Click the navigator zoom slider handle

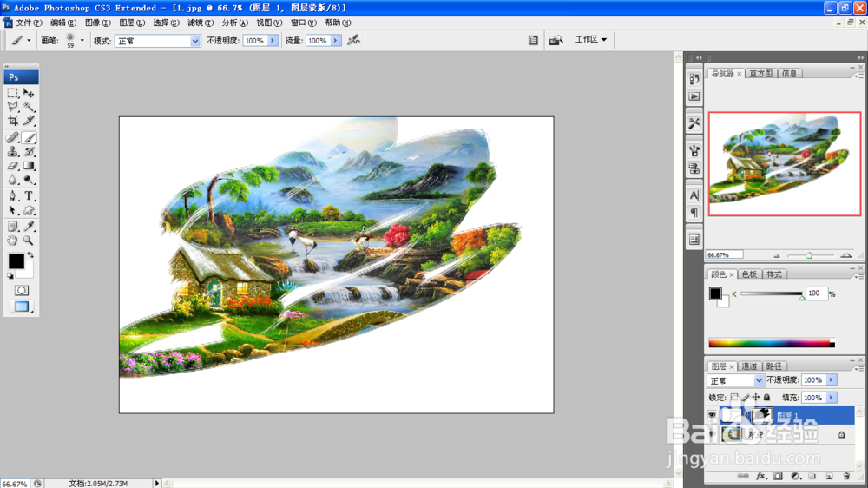tap(809, 255)
